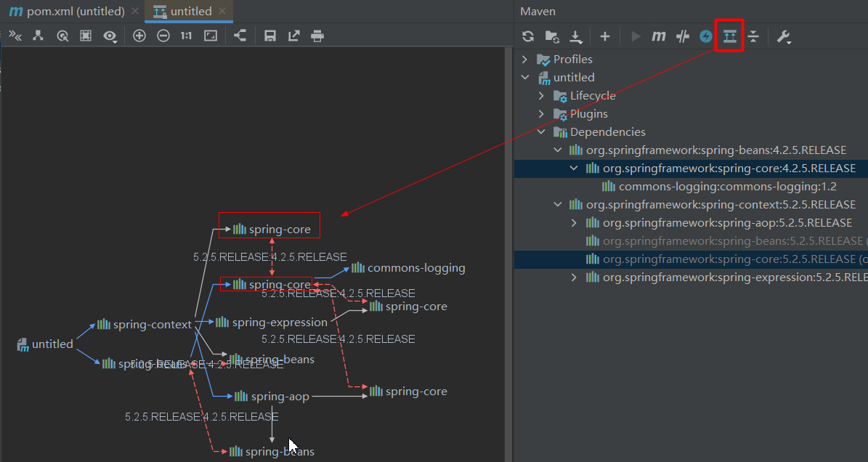Select spring-core:5.2.5.RELEASE tree row
This screenshot has height=462, width=868.
point(691,259)
